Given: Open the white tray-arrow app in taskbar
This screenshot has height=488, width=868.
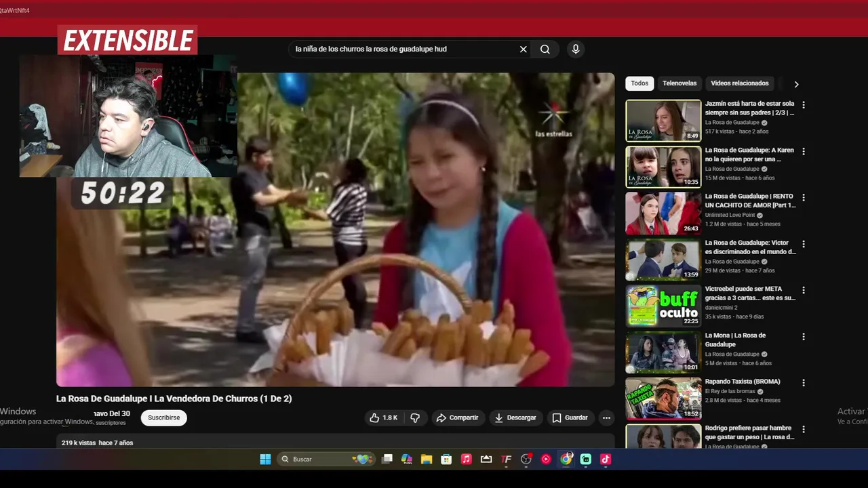Looking at the screenshot, I should [486, 460].
